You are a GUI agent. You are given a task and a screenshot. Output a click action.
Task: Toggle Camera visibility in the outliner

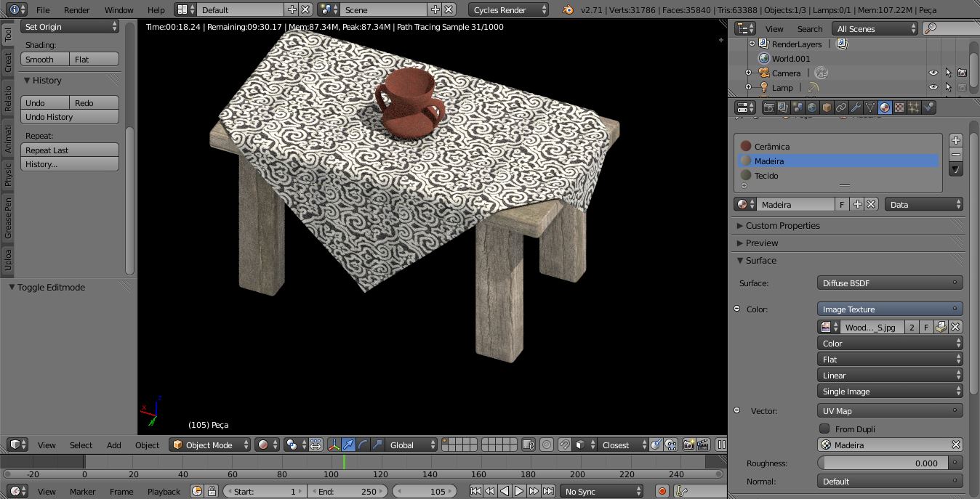click(933, 73)
